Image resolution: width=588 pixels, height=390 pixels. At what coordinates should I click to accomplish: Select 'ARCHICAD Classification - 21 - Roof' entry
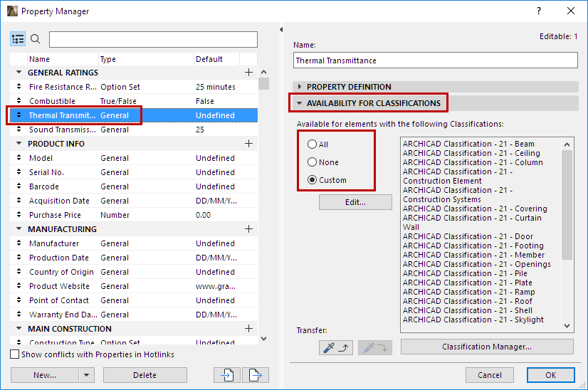(x=467, y=301)
